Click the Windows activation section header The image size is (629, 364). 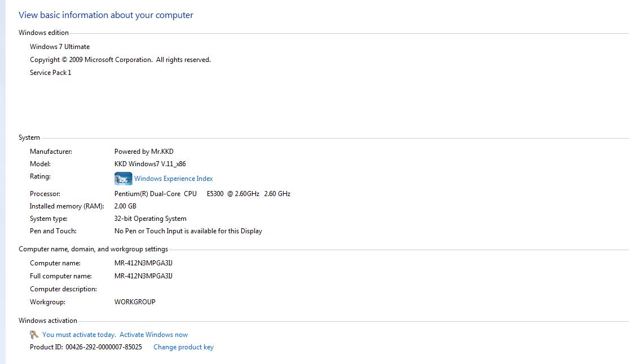click(48, 321)
